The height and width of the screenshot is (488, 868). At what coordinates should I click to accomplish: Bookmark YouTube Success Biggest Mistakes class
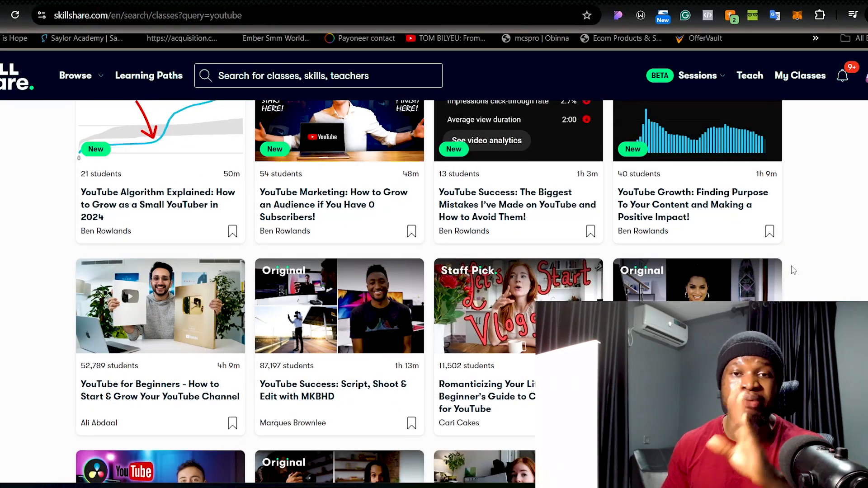(590, 231)
